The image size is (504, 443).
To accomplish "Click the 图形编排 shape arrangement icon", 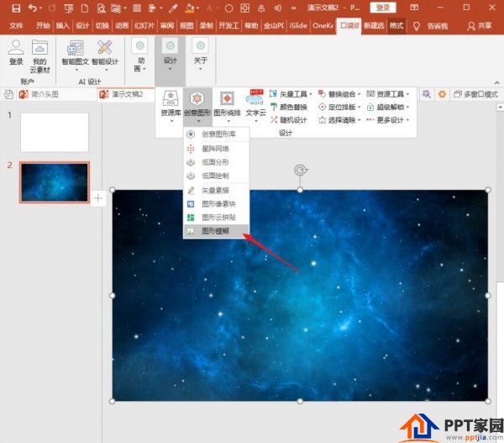I will [x=228, y=107].
